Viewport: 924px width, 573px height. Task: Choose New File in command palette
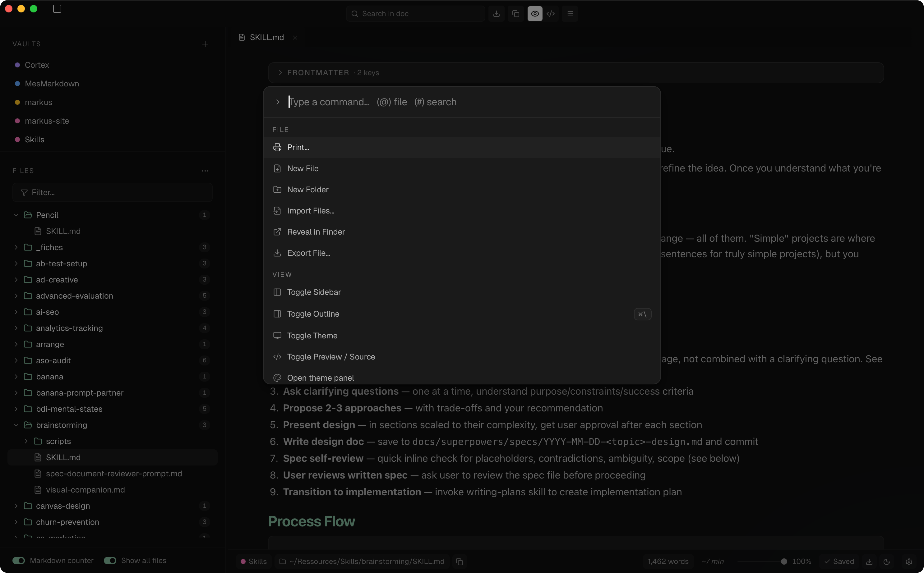(x=462, y=169)
